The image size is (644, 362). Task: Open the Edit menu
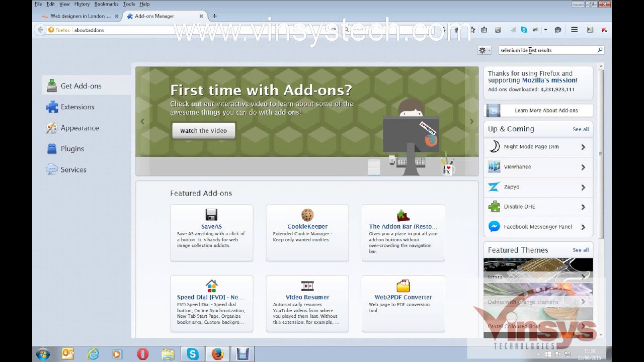pos(51,4)
